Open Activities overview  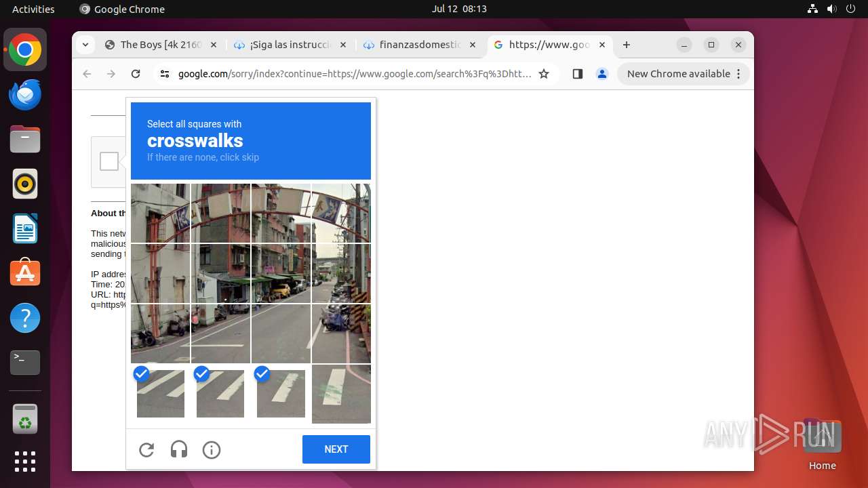click(x=33, y=9)
